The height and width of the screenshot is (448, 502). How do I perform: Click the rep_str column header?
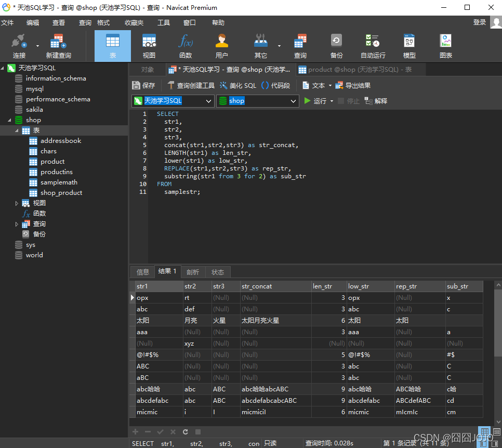tap(420, 286)
